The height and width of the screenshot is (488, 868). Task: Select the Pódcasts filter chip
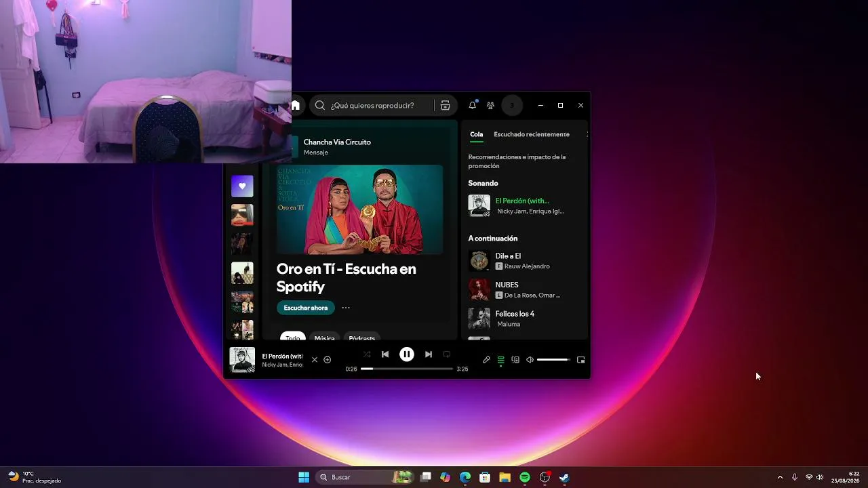[x=362, y=338]
